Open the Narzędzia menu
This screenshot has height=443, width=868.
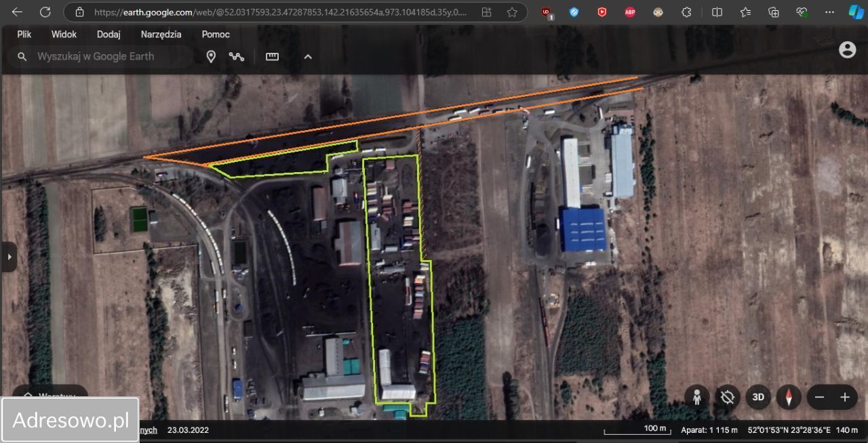point(161,35)
